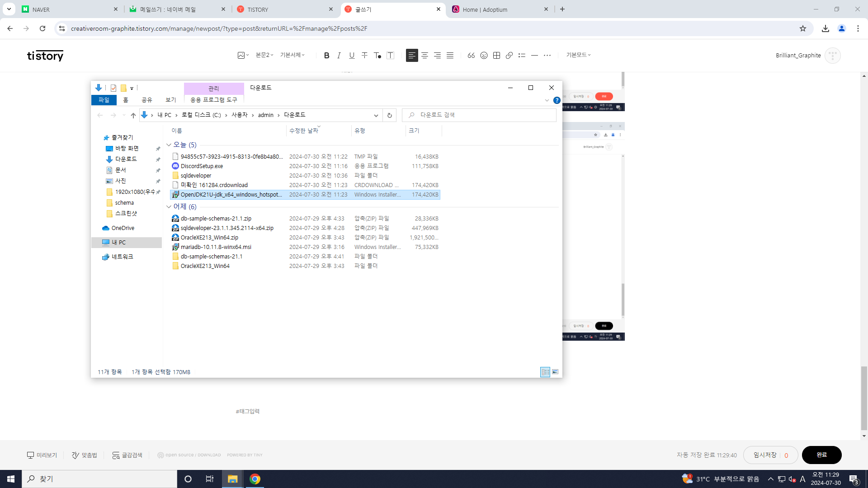Screen dimensions: 868x488
Task: Open the emoji picker icon
Action: 484,55
